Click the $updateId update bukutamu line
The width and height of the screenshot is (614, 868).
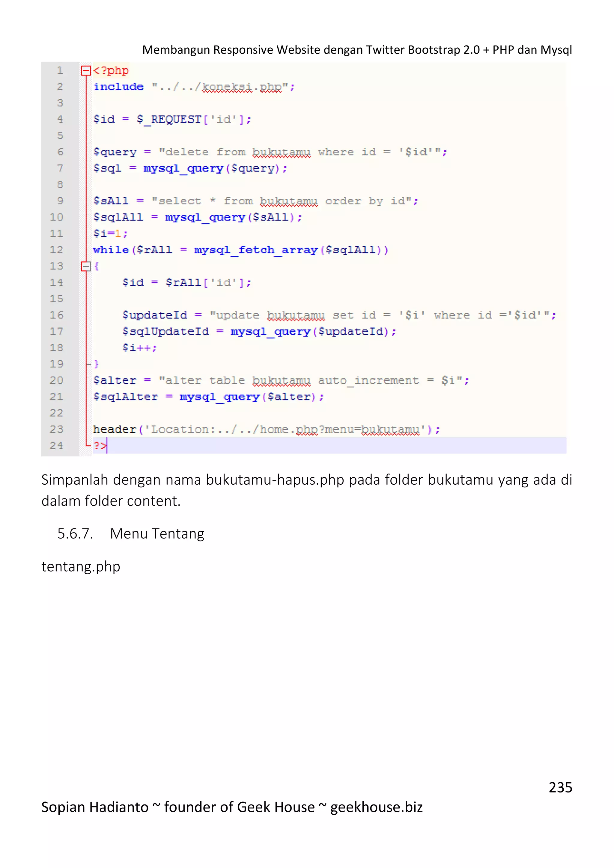click(x=339, y=315)
